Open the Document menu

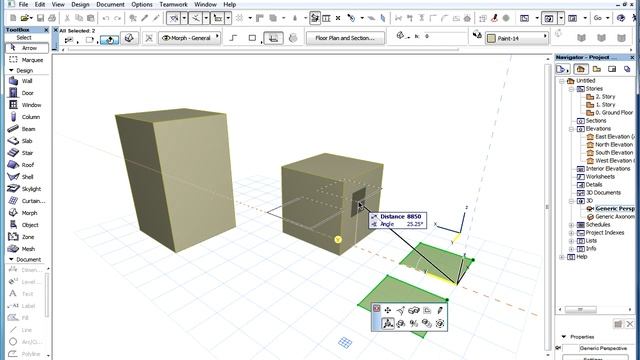(x=110, y=4)
